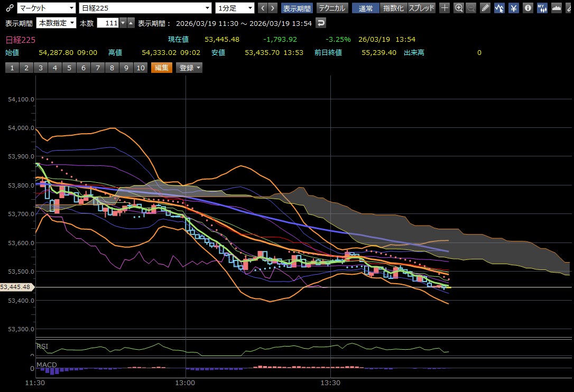574x392 pixels.
Task: Reset display period with return arrow
Action: click(x=321, y=23)
